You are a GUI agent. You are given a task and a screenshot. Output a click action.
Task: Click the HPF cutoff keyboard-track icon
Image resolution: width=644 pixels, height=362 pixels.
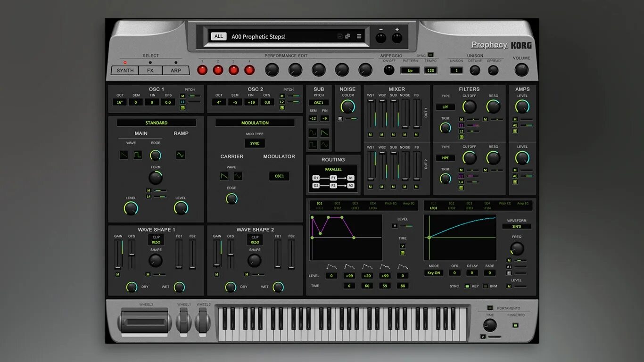tap(462, 188)
